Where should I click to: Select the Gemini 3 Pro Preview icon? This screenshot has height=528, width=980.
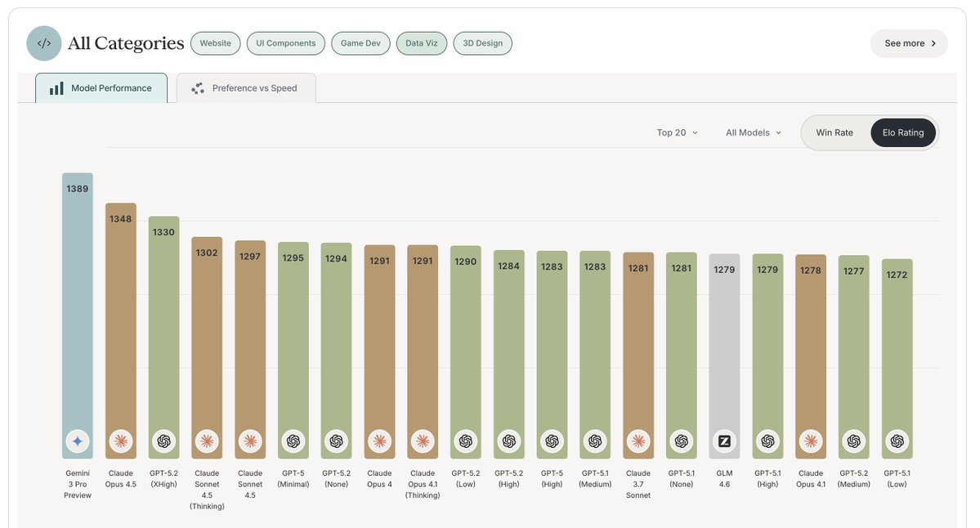click(x=77, y=441)
